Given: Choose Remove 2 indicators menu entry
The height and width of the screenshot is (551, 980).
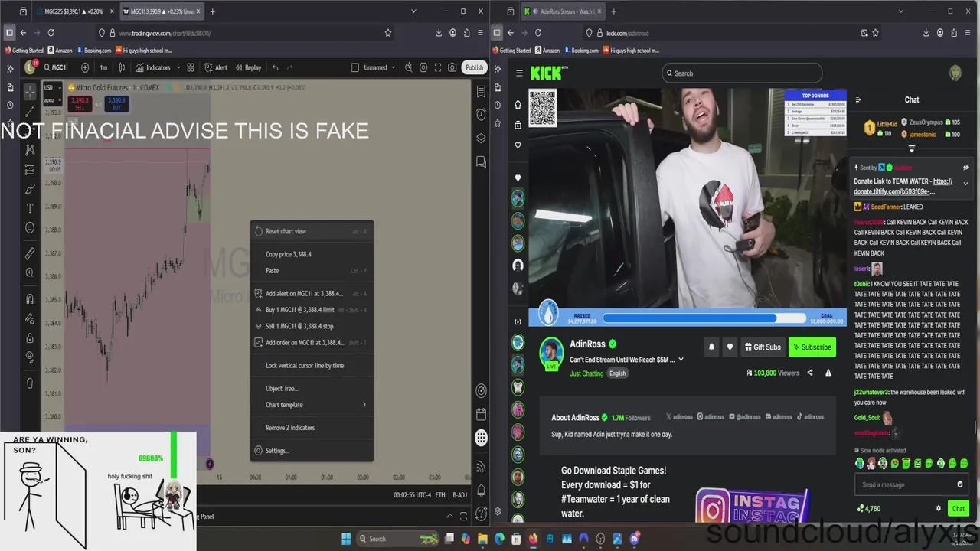Looking at the screenshot, I should pyautogui.click(x=312, y=428).
